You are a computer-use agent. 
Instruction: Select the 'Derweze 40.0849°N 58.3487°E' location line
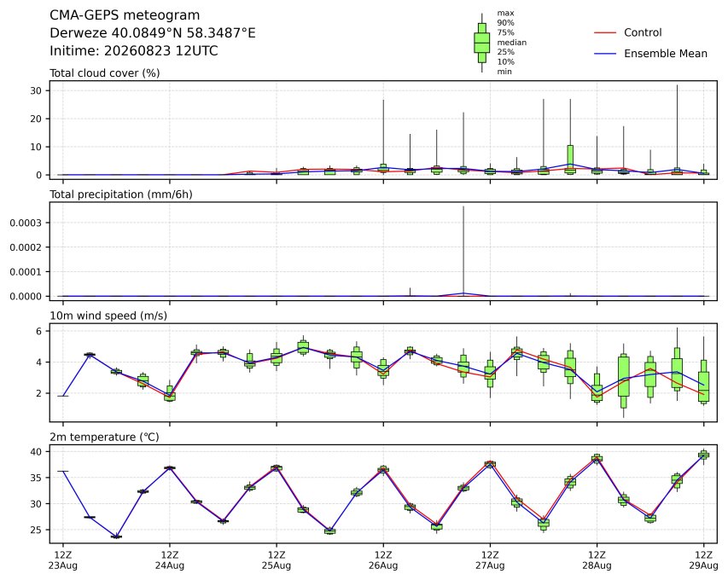[x=152, y=33]
